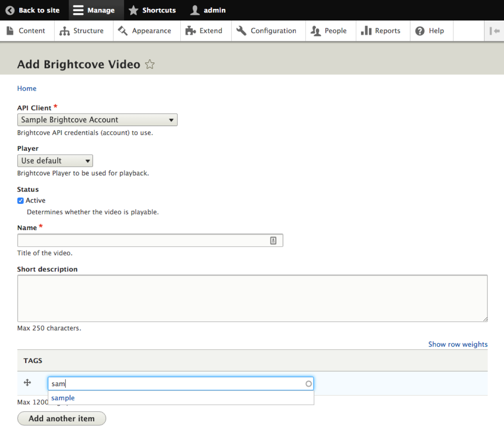This screenshot has width=504, height=432.
Task: Click the Structure hierarchy icon
Action: (64, 31)
